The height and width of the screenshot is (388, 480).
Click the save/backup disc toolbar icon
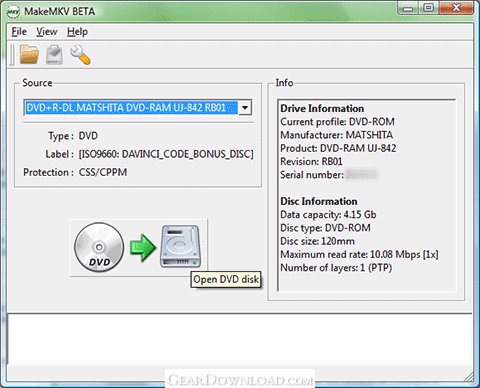54,55
